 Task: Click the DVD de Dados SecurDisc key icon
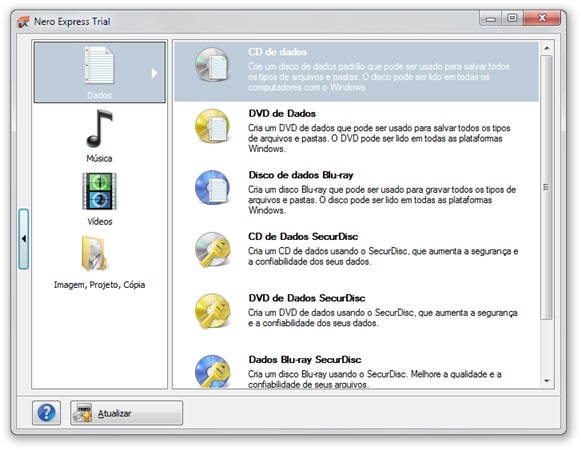click(212, 311)
